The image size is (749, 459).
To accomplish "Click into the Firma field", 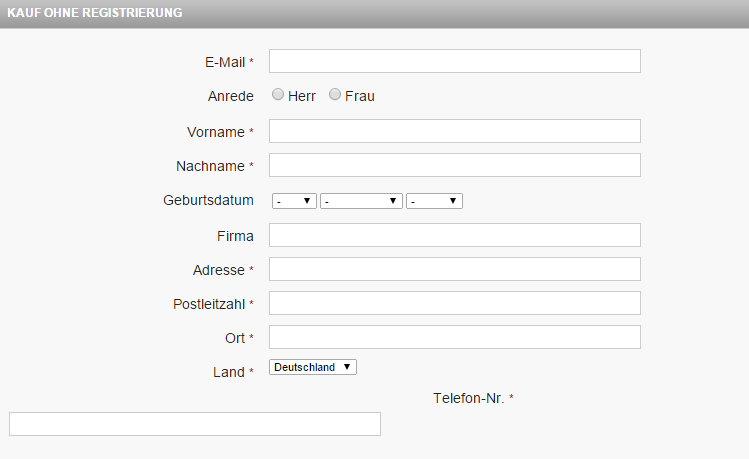I will pyautogui.click(x=454, y=235).
